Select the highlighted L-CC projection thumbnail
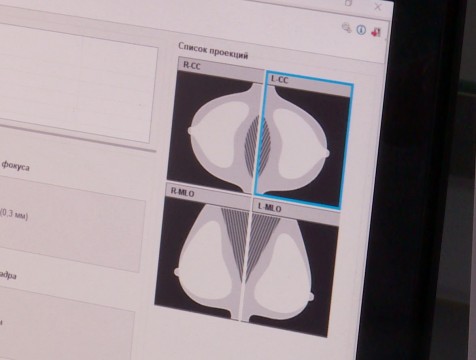 click(x=303, y=141)
